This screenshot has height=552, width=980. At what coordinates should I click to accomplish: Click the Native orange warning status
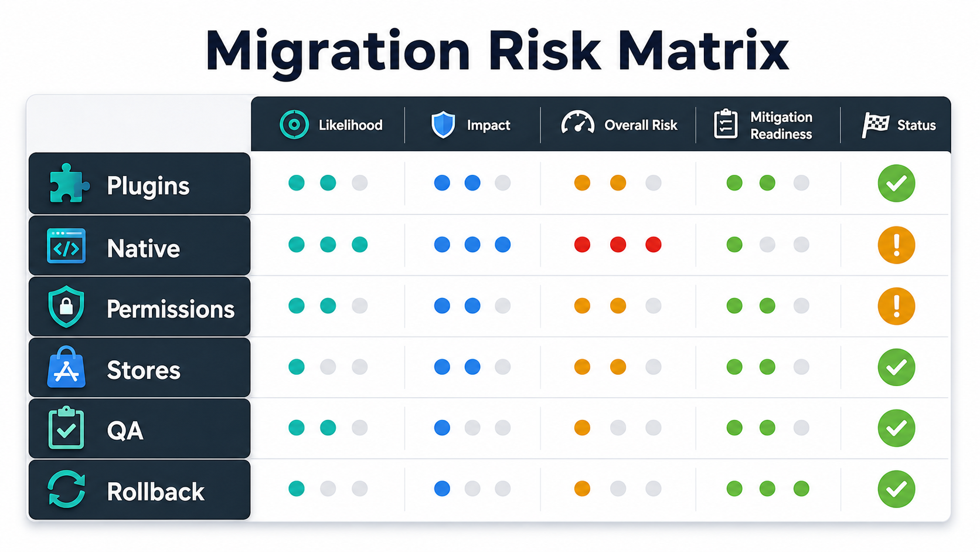pyautogui.click(x=896, y=245)
